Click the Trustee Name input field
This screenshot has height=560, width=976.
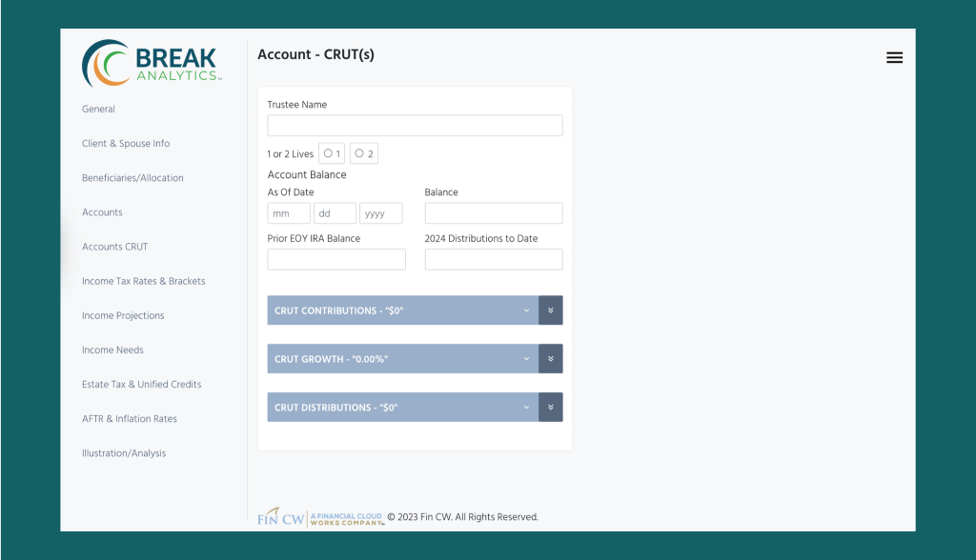pyautogui.click(x=416, y=125)
